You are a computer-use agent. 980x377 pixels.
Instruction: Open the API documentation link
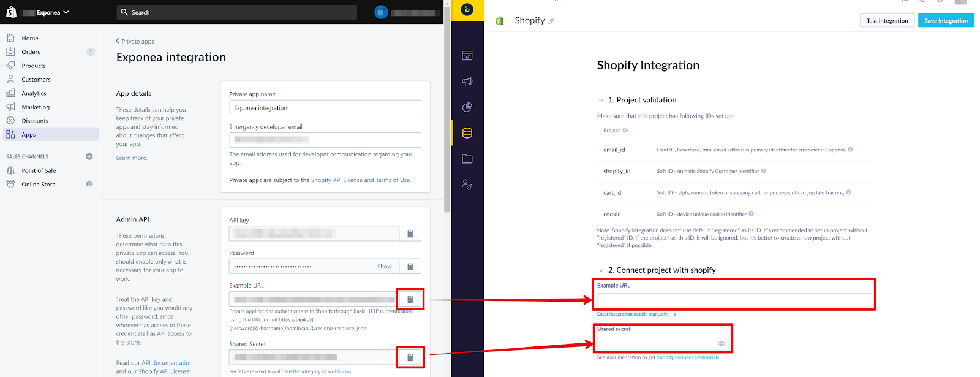click(x=167, y=363)
